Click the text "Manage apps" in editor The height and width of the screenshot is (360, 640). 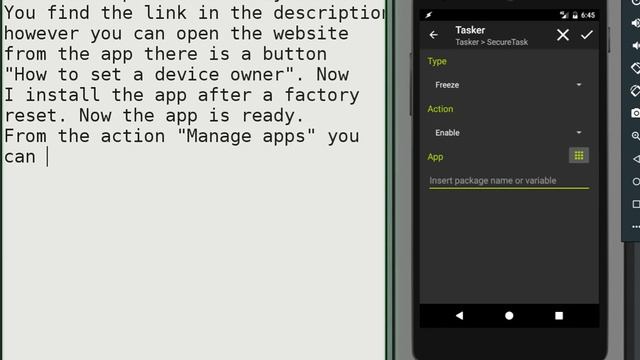246,136
